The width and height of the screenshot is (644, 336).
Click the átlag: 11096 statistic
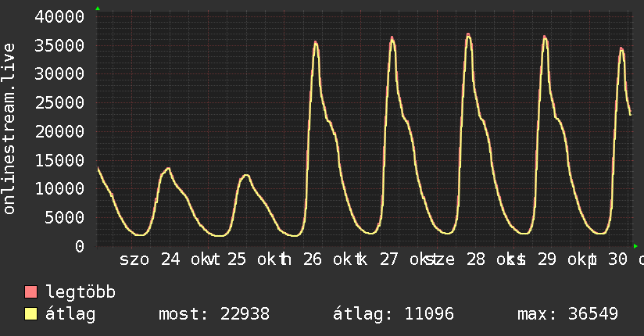point(393,314)
